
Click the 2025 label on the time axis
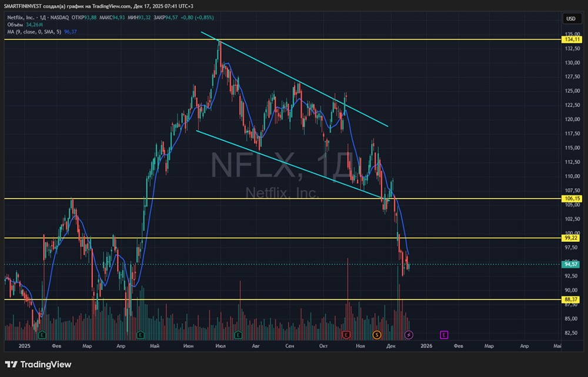click(24, 346)
